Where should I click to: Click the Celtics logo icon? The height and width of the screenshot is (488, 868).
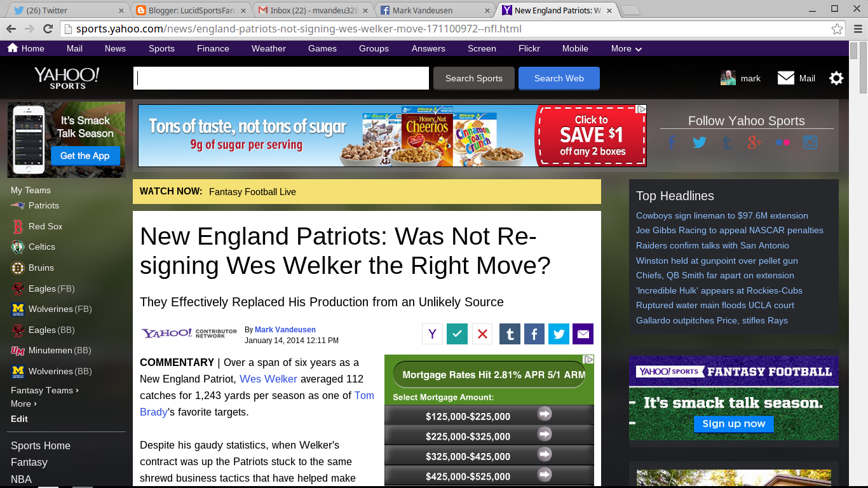tap(18, 247)
